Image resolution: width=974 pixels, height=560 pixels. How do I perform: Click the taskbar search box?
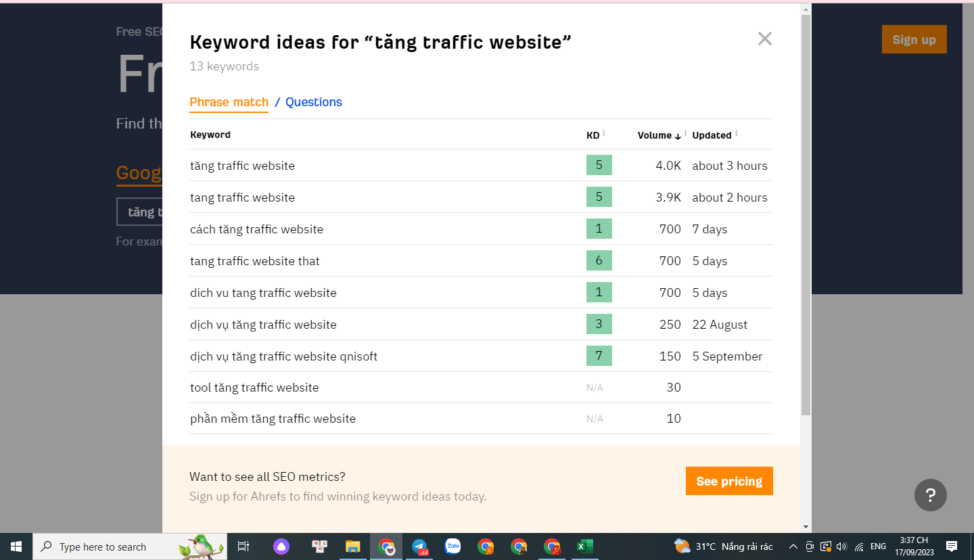tap(130, 546)
